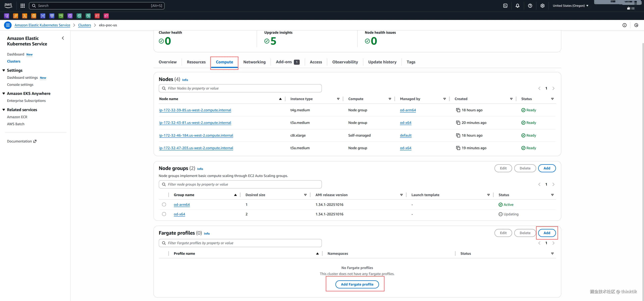Viewport: 644px width, 301px height.
Task: Open the AWS services grid menu
Action: (x=22, y=6)
